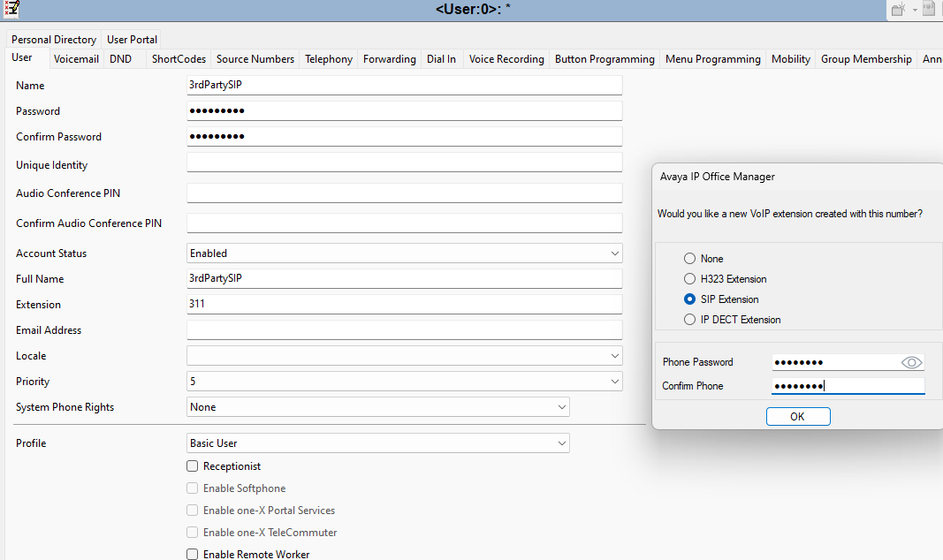
Task: Reveal phone password with eye icon
Action: (911, 362)
